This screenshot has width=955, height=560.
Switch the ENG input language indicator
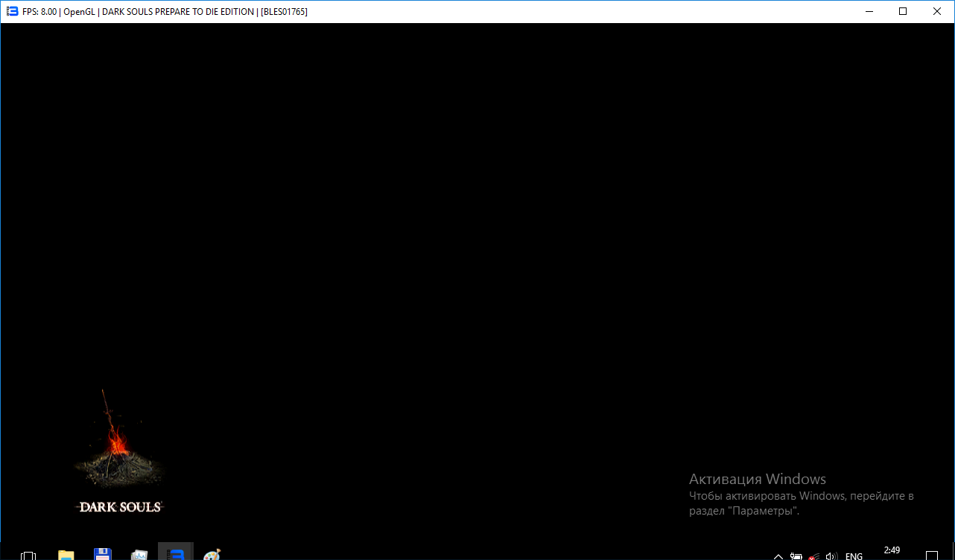854,556
